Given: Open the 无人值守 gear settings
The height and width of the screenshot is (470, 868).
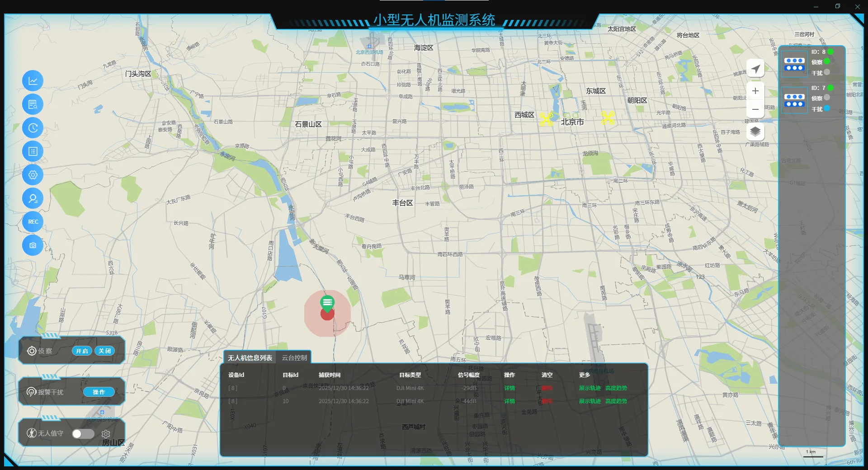Looking at the screenshot, I should click(x=106, y=434).
